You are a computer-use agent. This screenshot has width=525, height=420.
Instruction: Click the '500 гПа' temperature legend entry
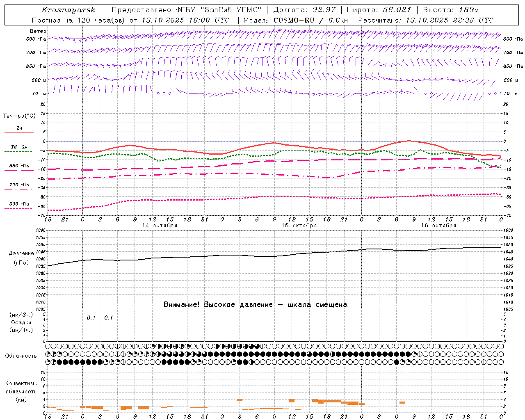tap(19, 203)
